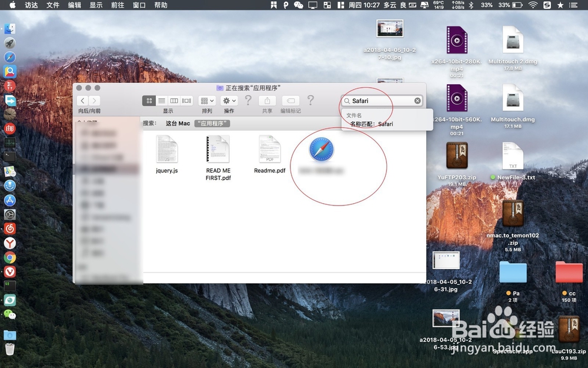Open the circled Safari app in search results
The image size is (588, 368).
click(x=322, y=148)
